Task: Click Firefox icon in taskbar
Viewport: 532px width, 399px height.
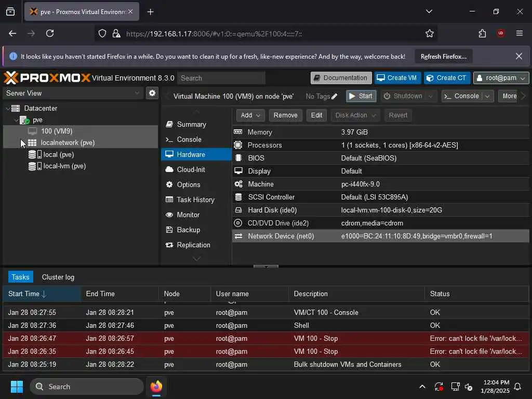Action: (x=156, y=387)
